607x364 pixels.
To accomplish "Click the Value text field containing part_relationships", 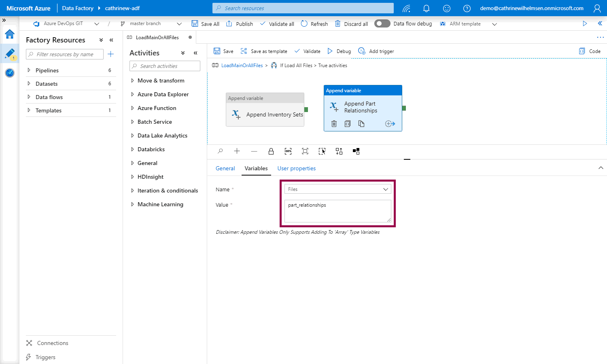I will tap(337, 211).
